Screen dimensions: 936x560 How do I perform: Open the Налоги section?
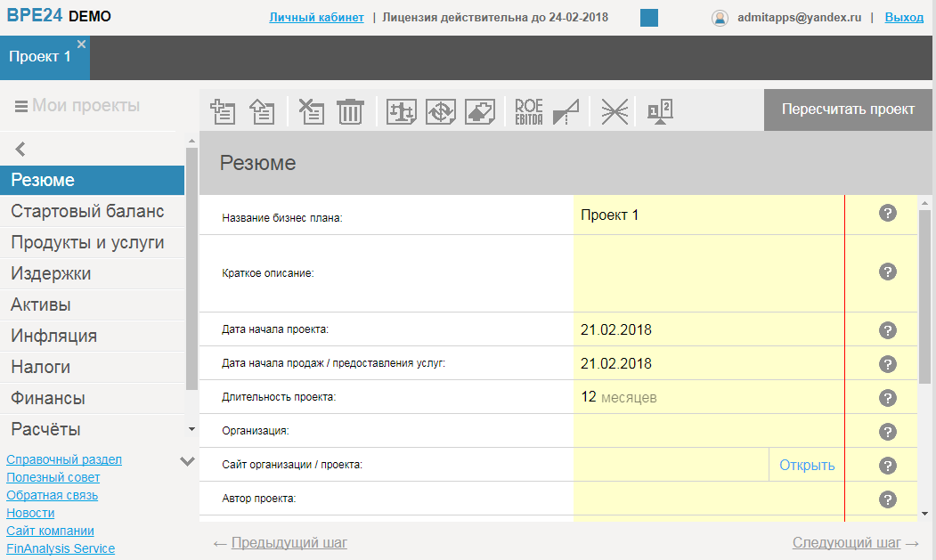92,367
